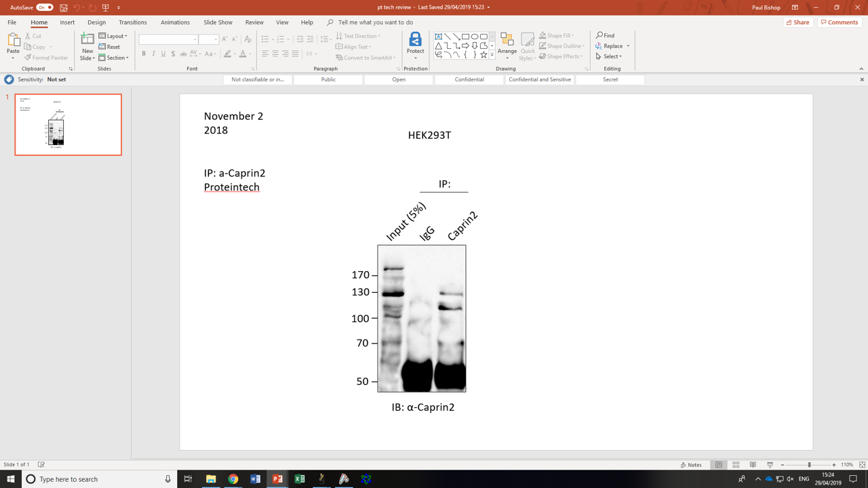
Task: Collapse the ribbon with the chevron
Action: (861, 68)
